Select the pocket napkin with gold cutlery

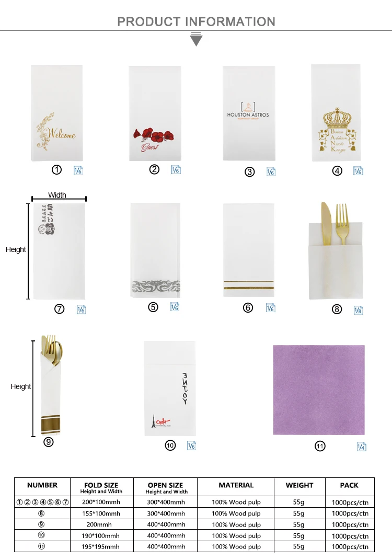336,250
